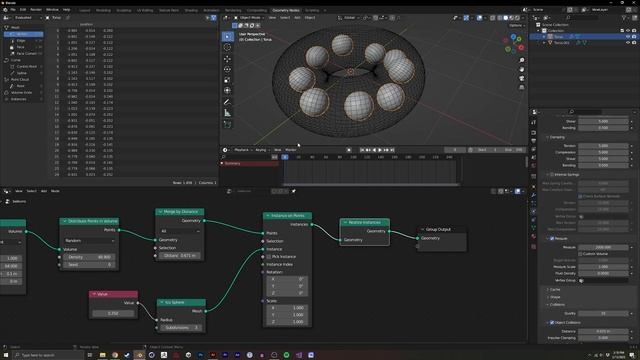
Task: Toggle the camera view icon in viewport
Action: coord(522,78)
